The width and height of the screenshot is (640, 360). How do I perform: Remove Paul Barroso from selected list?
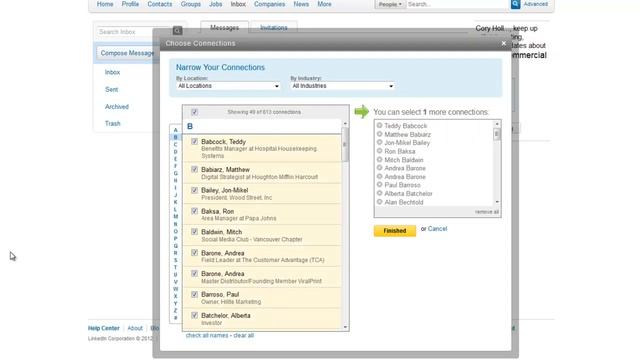coord(380,185)
